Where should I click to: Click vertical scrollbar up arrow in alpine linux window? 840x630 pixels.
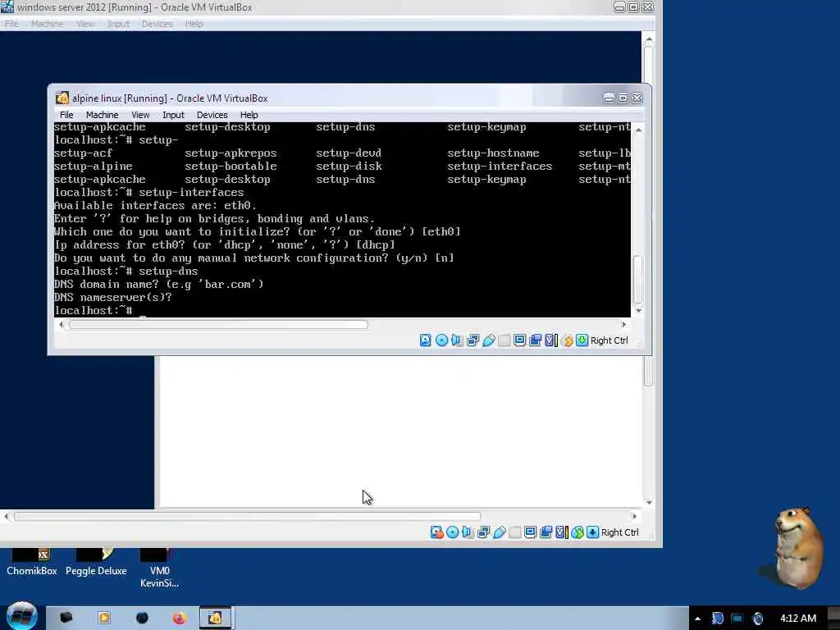point(638,130)
